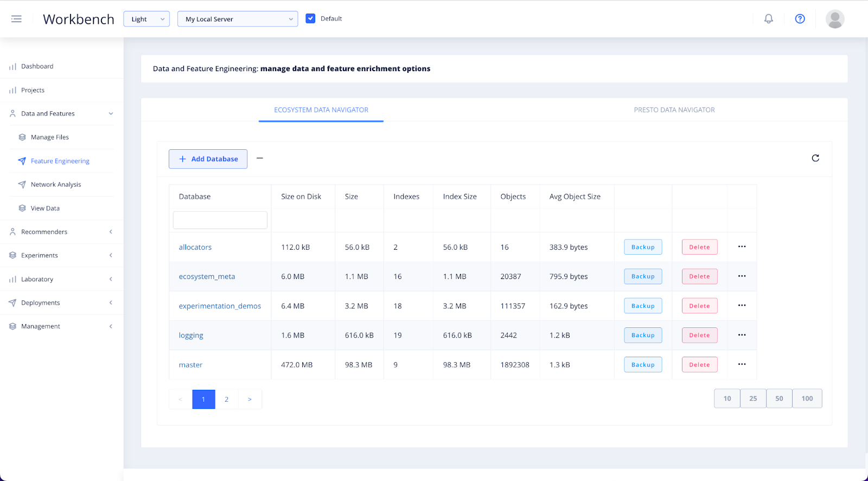Viewport: 868px width, 481px height.
Task: Go to next page with arrow
Action: click(x=250, y=400)
